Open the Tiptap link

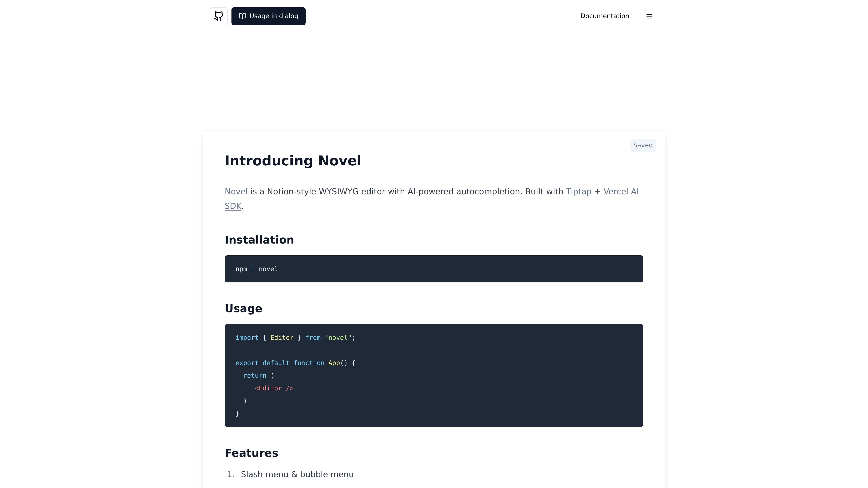click(578, 192)
